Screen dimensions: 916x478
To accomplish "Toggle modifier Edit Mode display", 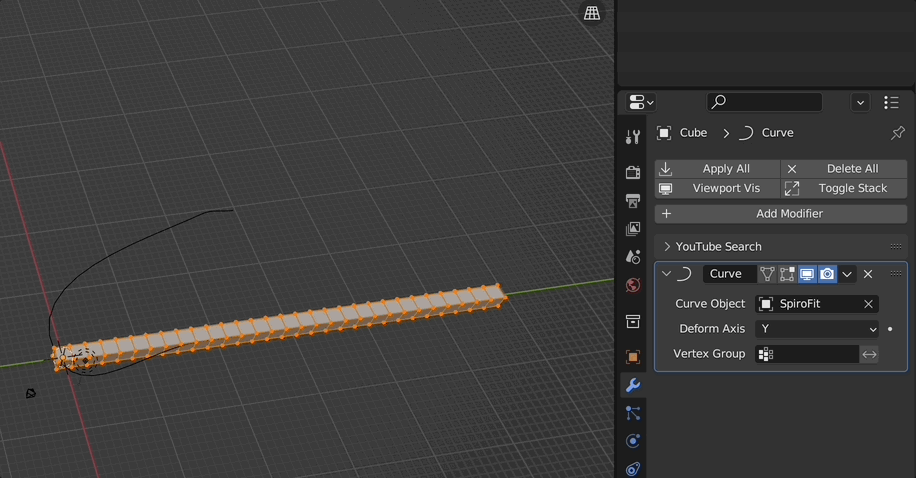I will coord(787,274).
